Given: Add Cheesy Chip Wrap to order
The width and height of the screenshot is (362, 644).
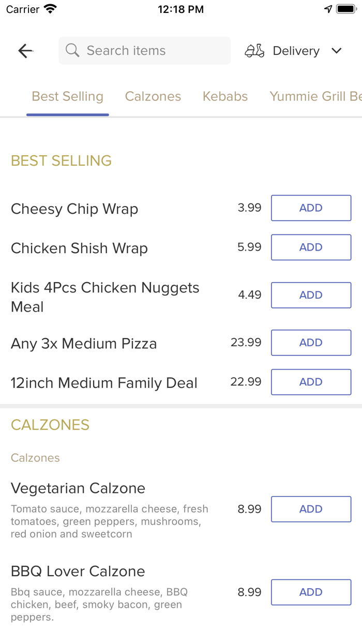Looking at the screenshot, I should (x=311, y=208).
